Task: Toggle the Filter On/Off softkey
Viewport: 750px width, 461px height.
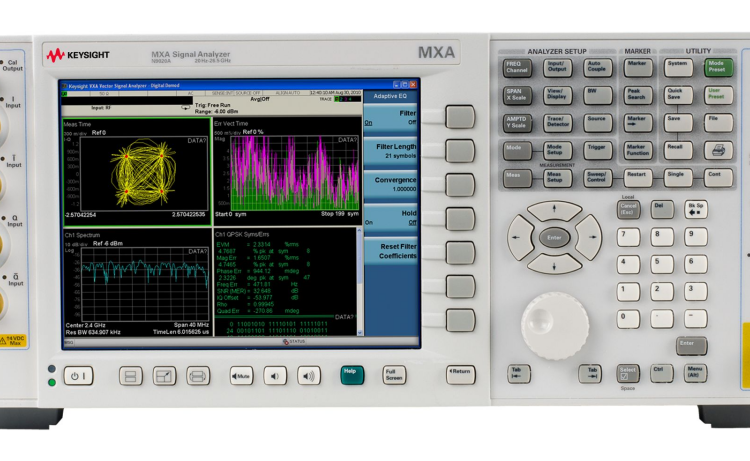Action: coord(391,118)
